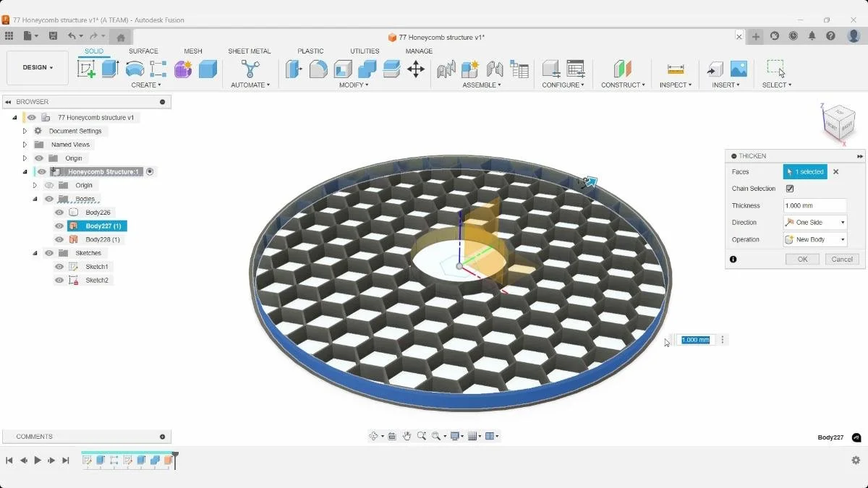The width and height of the screenshot is (868, 488).
Task: Toggle Sketch2 visibility eye
Action: click(59, 280)
